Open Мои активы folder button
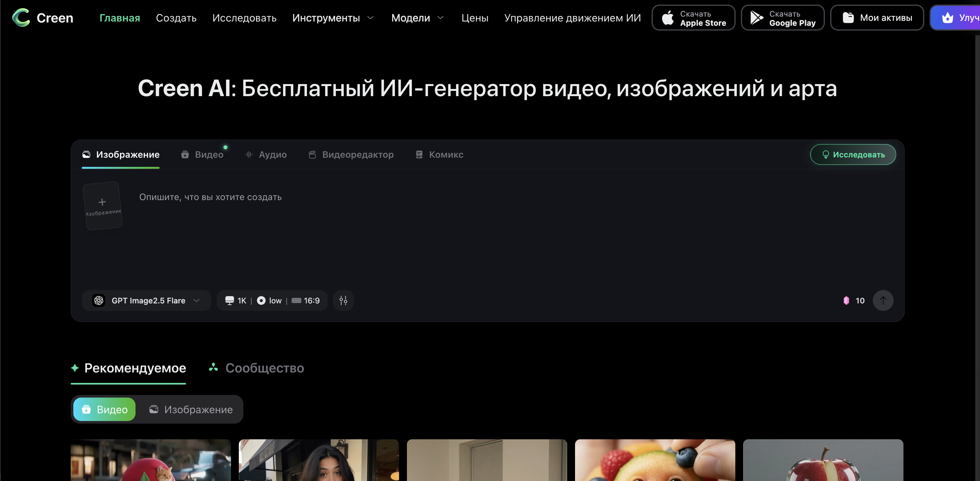Viewport: 980px width, 481px height. (877, 18)
